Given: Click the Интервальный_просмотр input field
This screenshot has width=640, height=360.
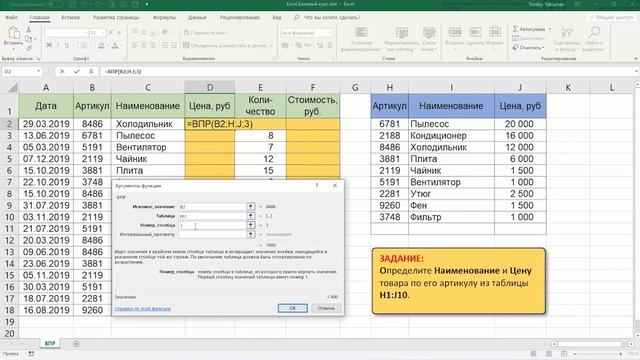Looking at the screenshot, I should coord(212,234).
